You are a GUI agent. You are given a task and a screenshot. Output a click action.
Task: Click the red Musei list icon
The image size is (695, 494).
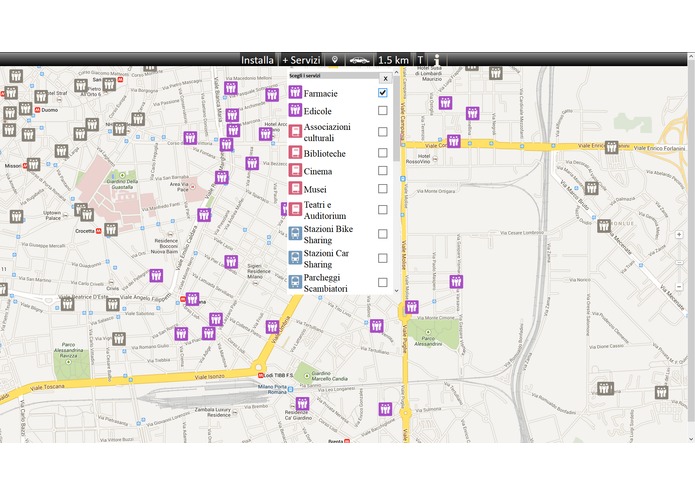tap(295, 188)
